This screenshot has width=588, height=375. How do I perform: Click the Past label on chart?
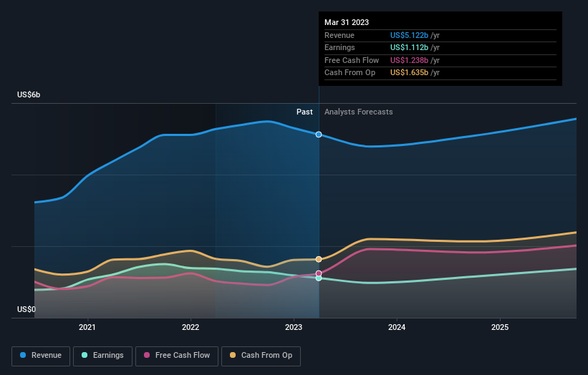[x=304, y=112]
